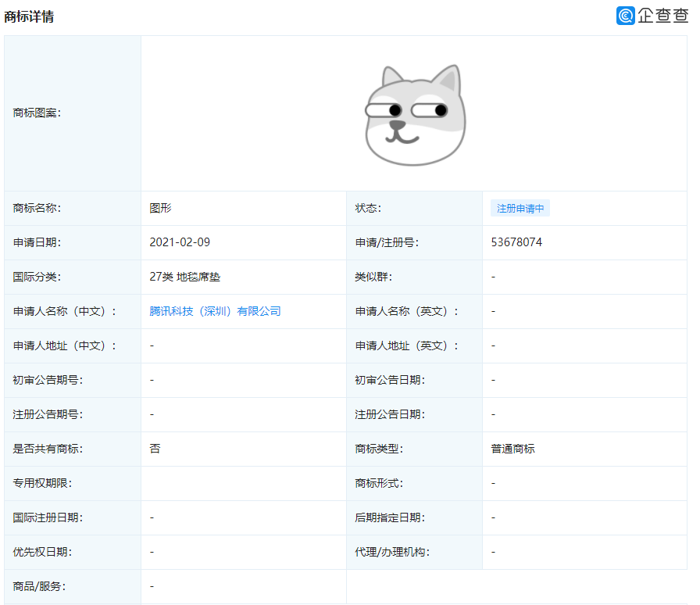Click the 优先权日期 label
The image size is (700, 605).
[x=42, y=552]
